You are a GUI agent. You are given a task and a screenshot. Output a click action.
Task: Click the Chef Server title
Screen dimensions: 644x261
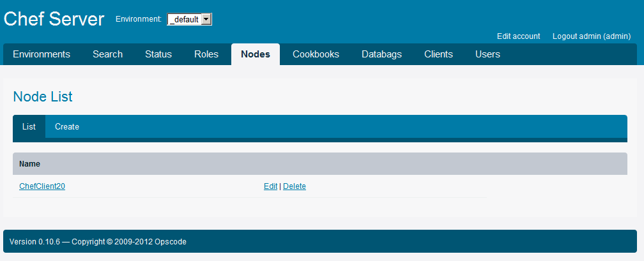54,19
